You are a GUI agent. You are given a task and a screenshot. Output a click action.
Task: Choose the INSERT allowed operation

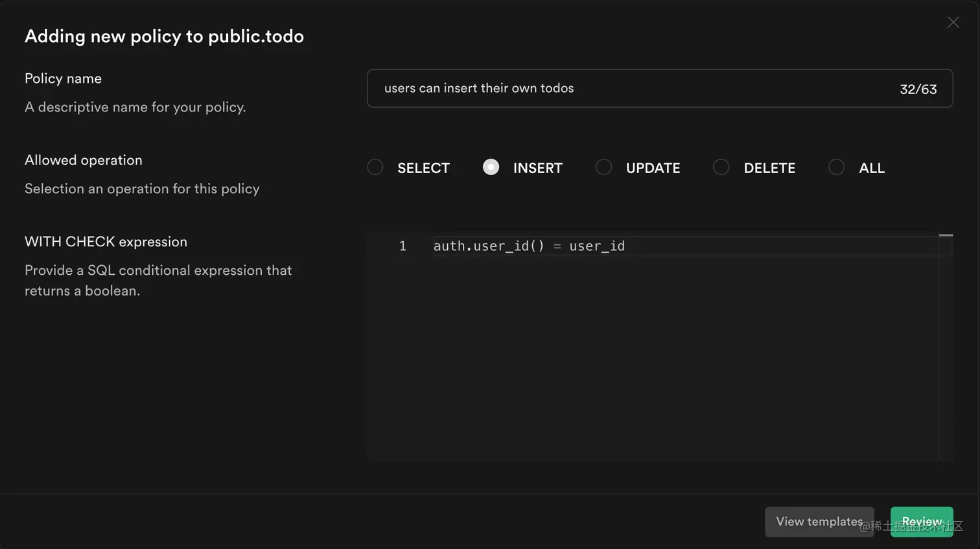(491, 167)
